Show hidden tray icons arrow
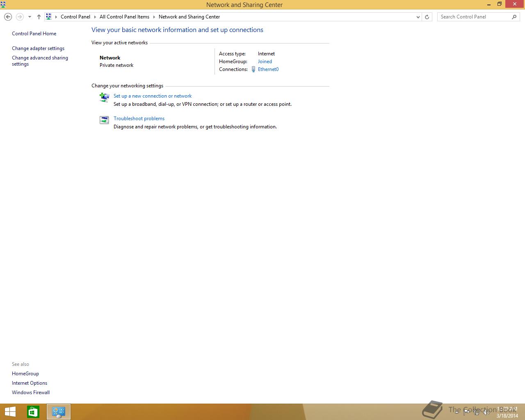Screen dimensions: 525x420 click(457, 412)
